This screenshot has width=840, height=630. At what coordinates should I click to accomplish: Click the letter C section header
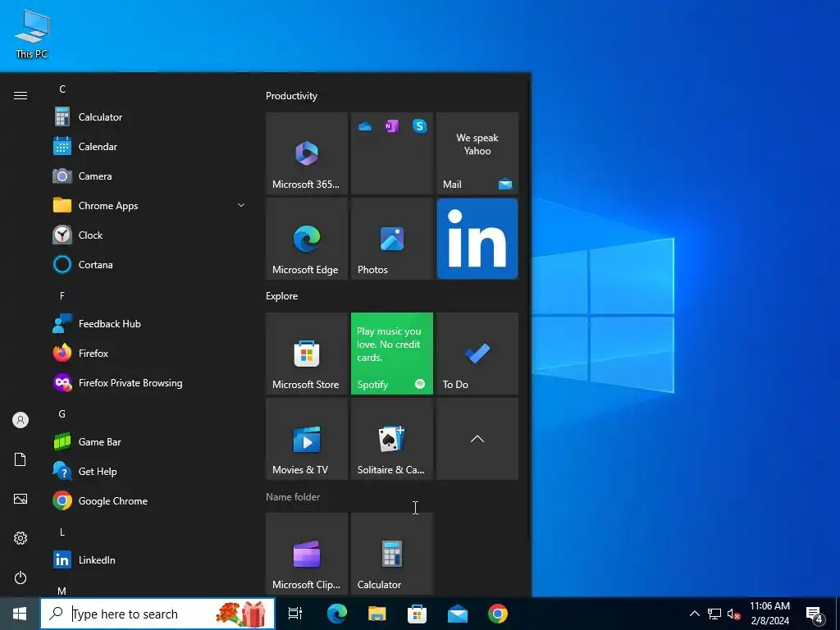(x=62, y=89)
